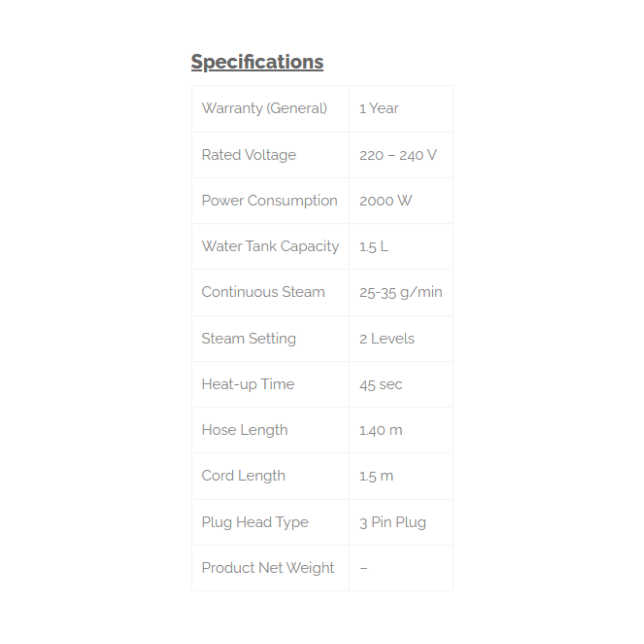Click the Continuous Steam label
This screenshot has height=644, width=644.
coord(263,292)
